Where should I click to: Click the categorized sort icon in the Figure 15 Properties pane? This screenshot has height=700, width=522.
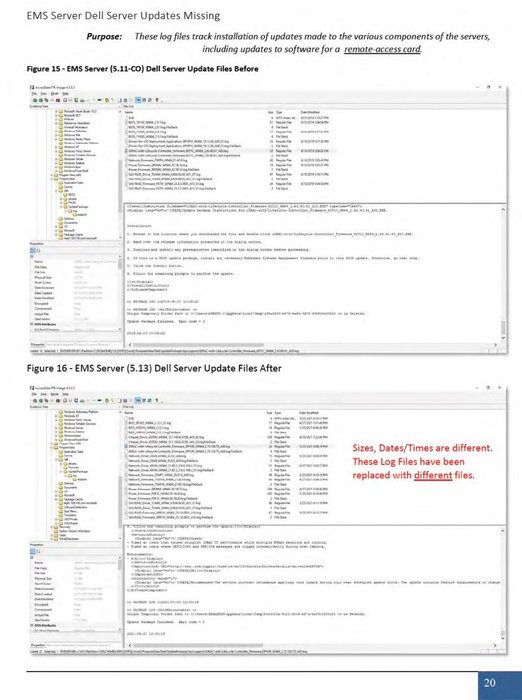[x=33, y=250]
